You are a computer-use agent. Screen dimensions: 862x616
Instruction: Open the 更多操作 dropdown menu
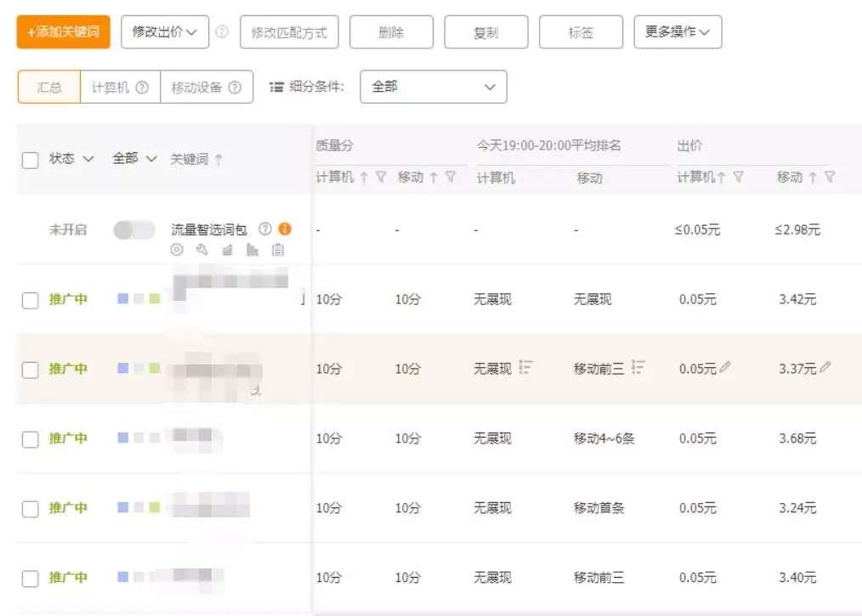pyautogui.click(x=678, y=31)
